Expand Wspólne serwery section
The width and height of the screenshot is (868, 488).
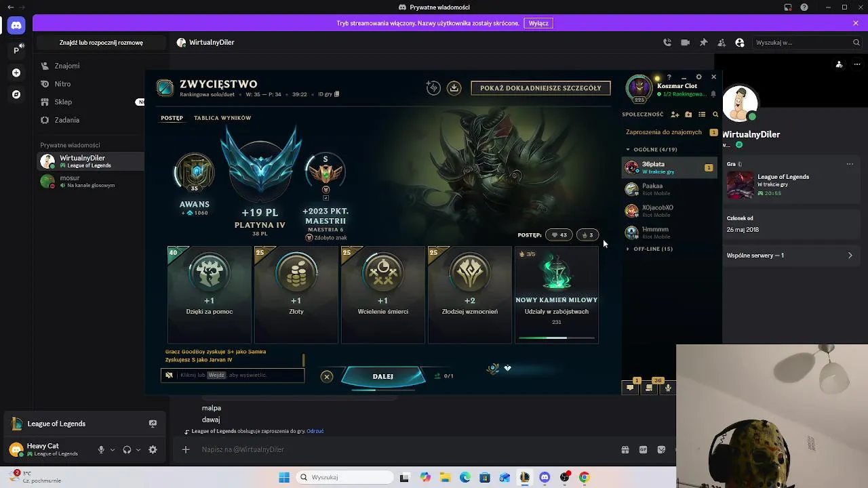tap(790, 256)
